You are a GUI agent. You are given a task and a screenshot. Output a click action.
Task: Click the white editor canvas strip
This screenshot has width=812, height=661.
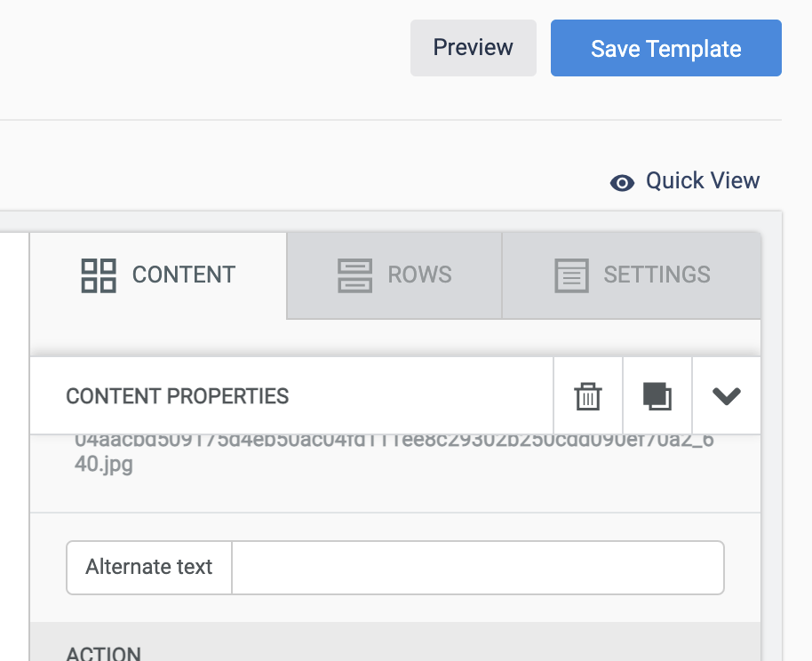tap(14, 447)
